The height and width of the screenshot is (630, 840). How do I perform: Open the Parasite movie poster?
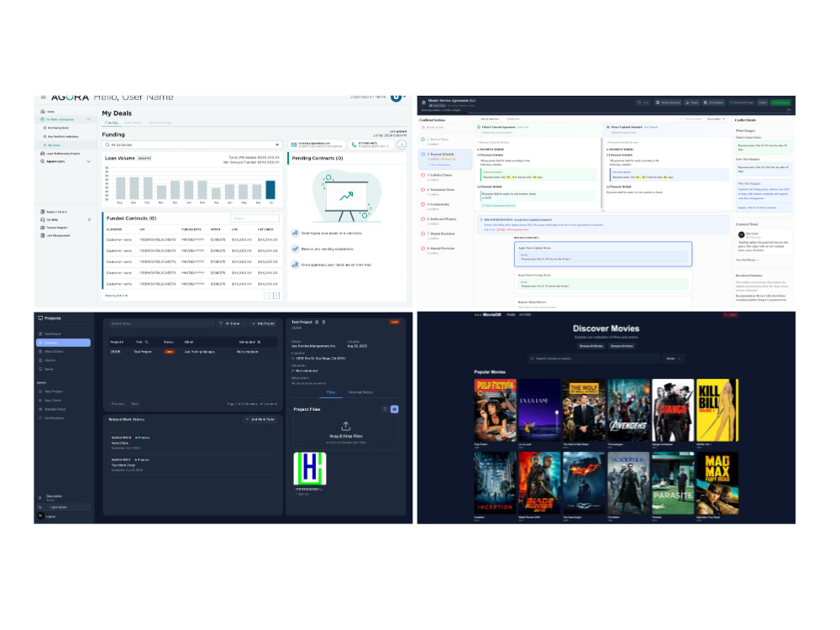672,483
